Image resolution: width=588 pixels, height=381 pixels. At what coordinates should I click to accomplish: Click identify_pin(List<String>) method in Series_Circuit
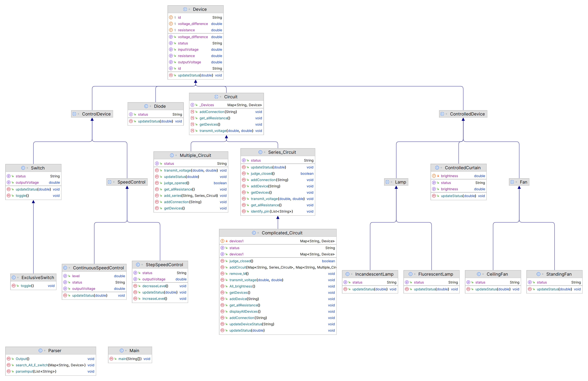point(272,211)
